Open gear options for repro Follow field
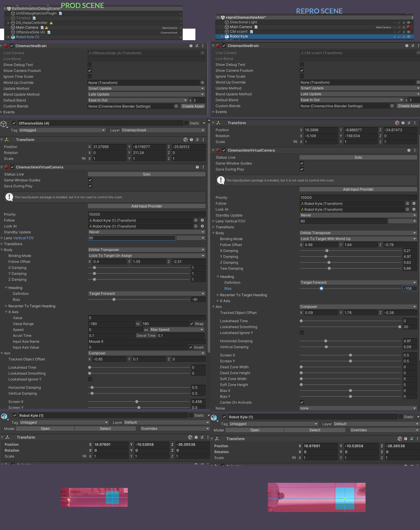This screenshot has height=530, width=420. [x=414, y=204]
